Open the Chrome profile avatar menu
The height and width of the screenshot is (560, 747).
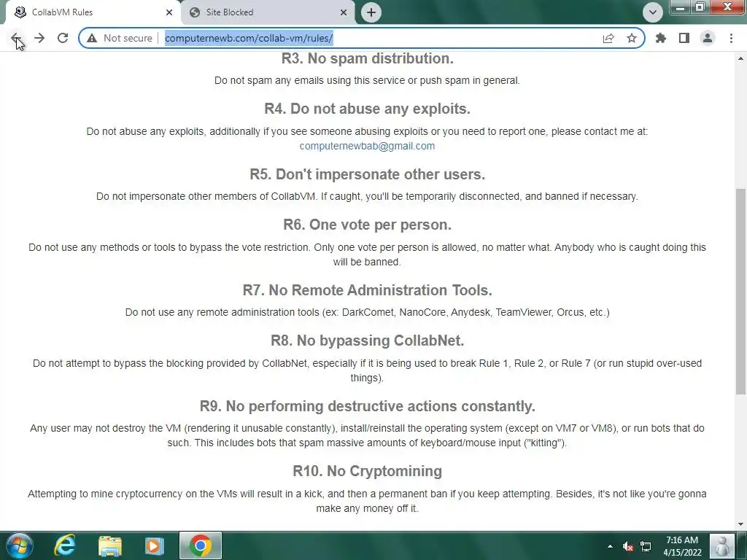(708, 38)
